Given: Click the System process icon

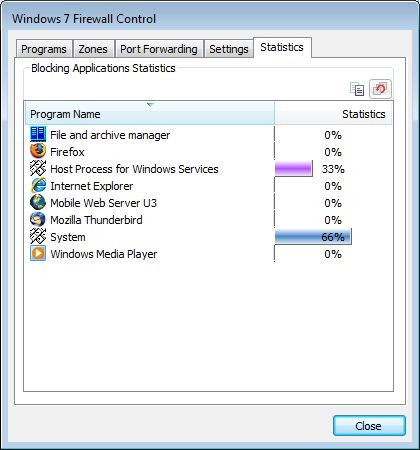Looking at the screenshot, I should pos(38,236).
